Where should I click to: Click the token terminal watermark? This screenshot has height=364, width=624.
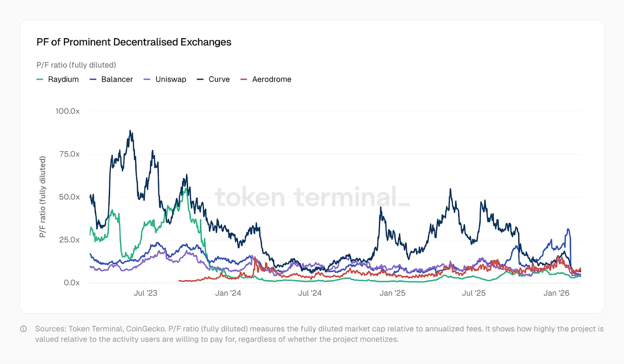[312, 197]
